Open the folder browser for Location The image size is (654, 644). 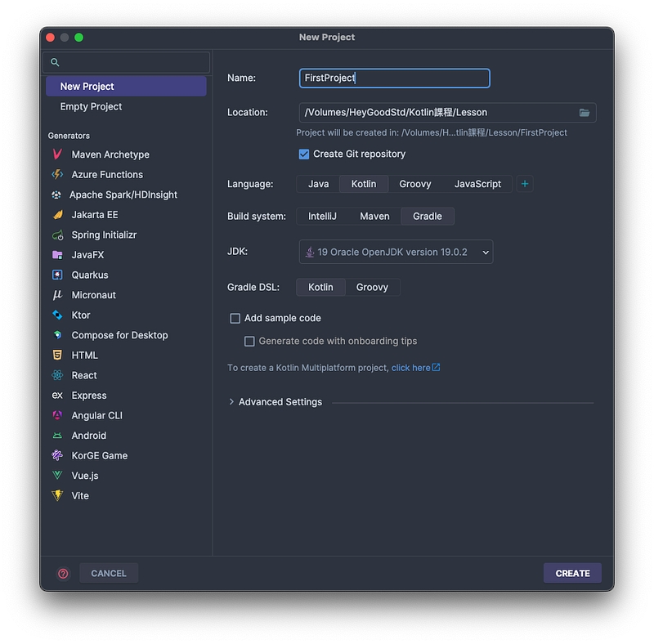pos(585,113)
